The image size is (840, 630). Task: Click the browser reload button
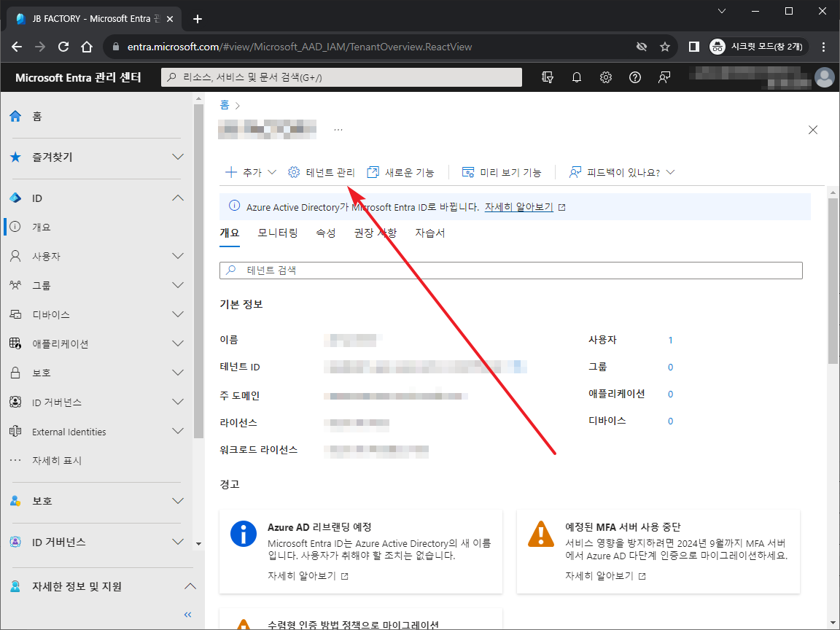63,47
